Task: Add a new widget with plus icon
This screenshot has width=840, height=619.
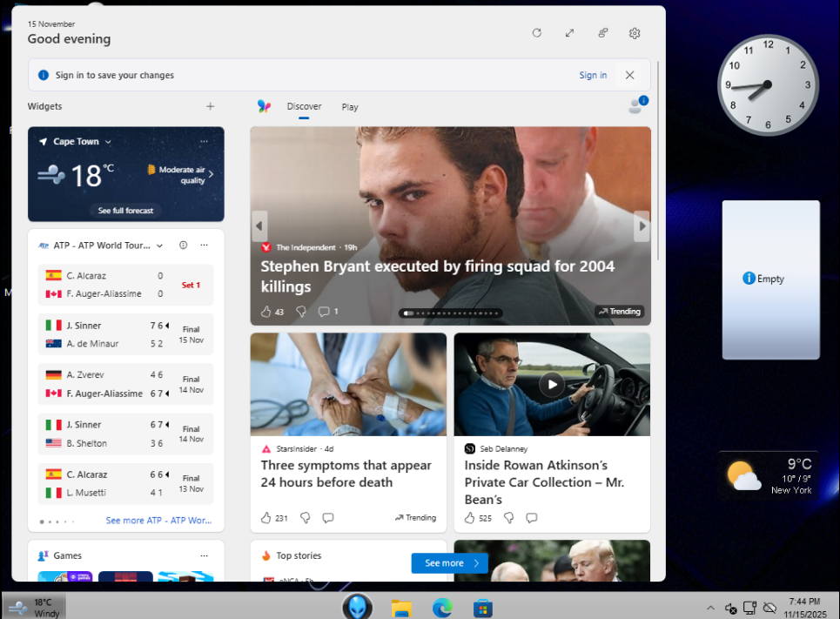Action: coord(210,106)
